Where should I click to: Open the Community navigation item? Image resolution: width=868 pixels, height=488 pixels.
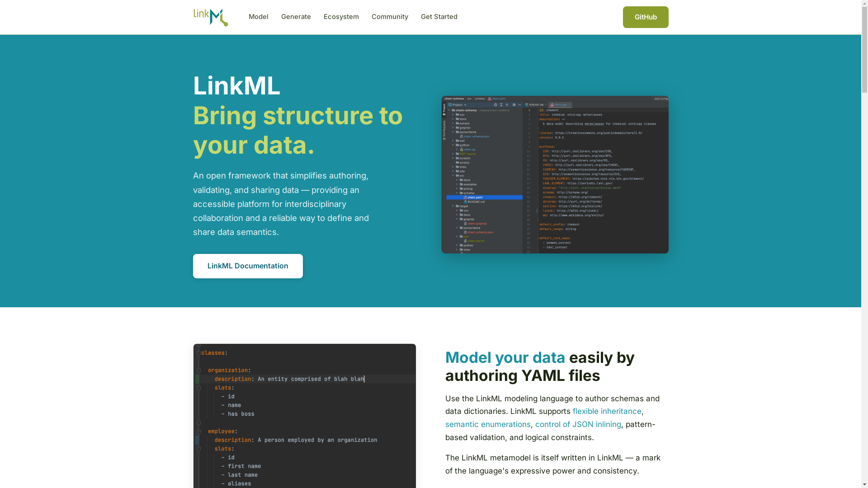[x=390, y=17]
